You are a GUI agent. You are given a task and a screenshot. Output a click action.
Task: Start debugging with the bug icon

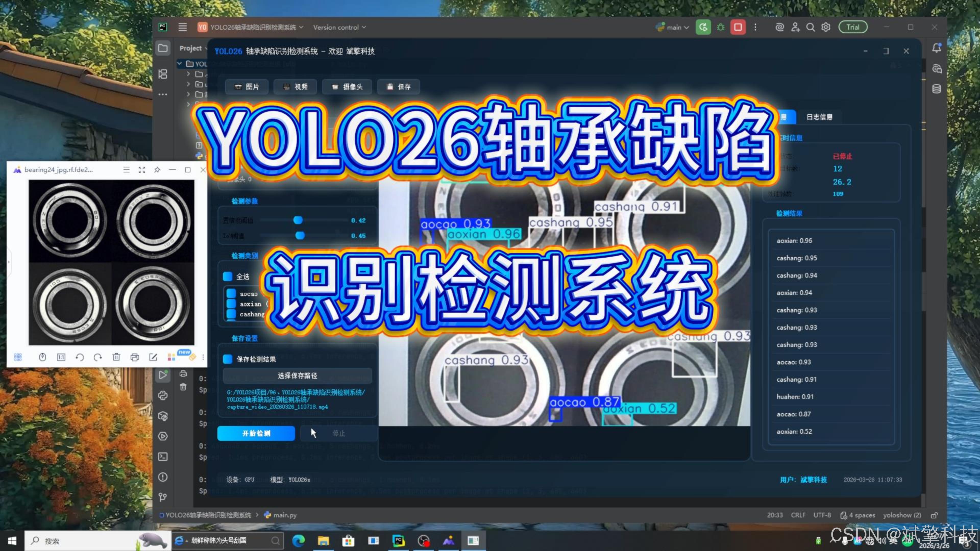click(720, 27)
